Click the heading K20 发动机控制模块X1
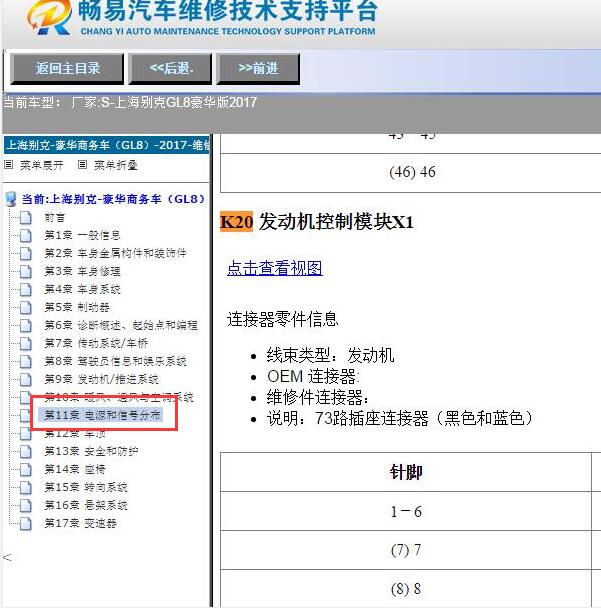601x608 pixels. [316, 222]
